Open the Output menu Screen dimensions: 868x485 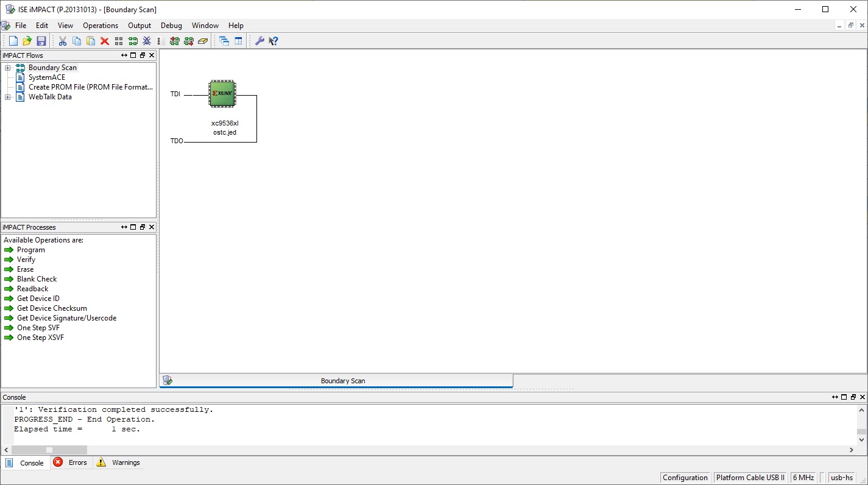(139, 26)
